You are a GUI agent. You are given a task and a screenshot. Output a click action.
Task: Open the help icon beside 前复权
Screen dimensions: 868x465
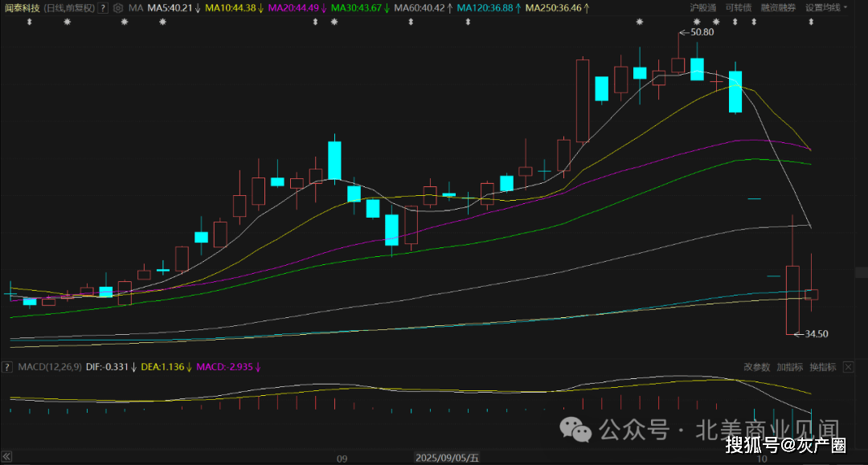103,8
